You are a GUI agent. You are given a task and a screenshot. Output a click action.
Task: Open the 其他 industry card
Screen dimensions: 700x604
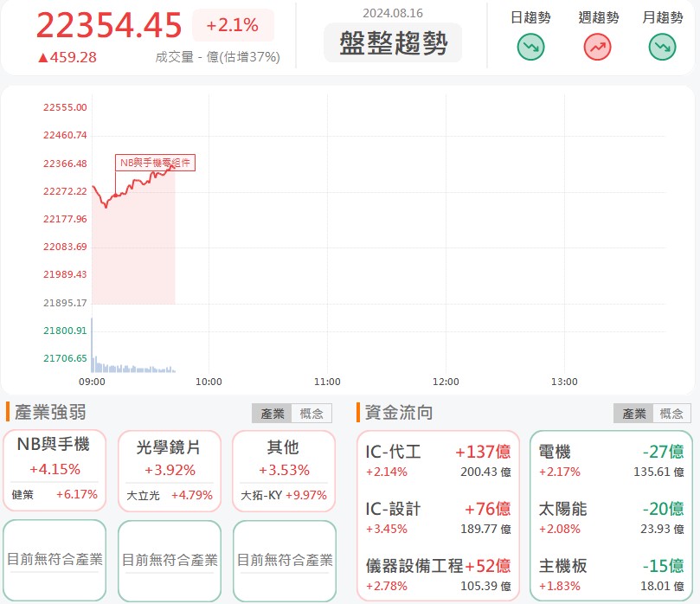284,471
